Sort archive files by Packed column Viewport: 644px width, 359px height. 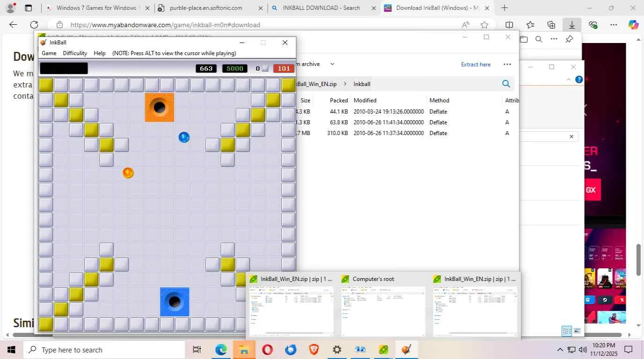tap(339, 101)
